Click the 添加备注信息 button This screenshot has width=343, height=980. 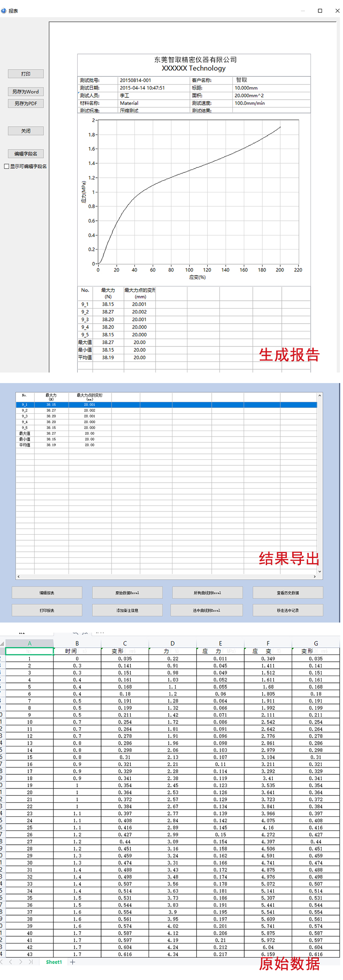(x=127, y=610)
